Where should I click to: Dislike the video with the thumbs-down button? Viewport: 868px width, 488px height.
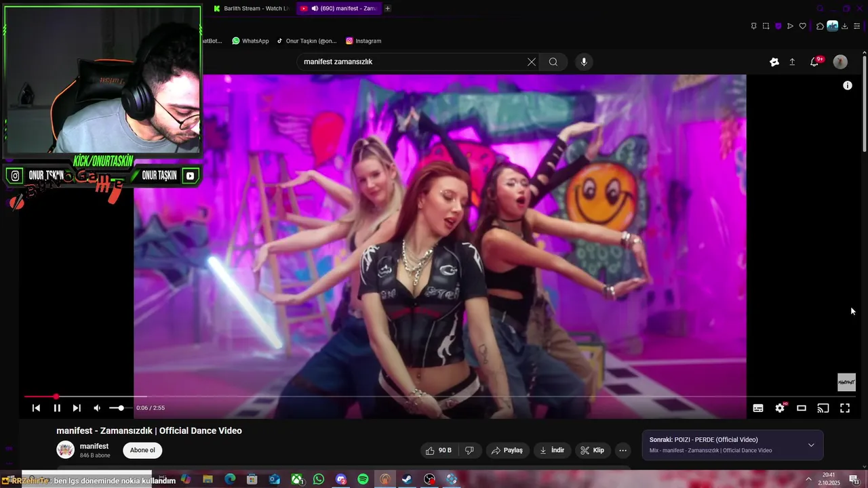click(469, 450)
